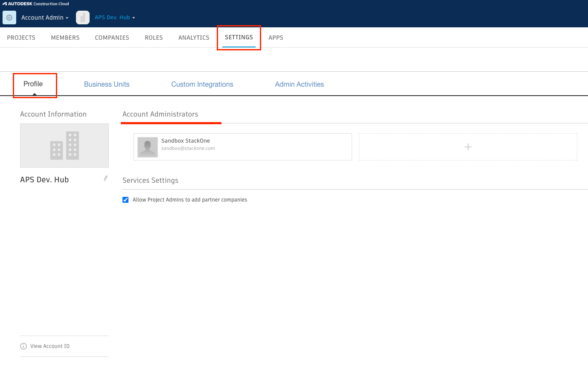Open the MEMBERS tab
Screen dimensions: 588x371
(65, 38)
